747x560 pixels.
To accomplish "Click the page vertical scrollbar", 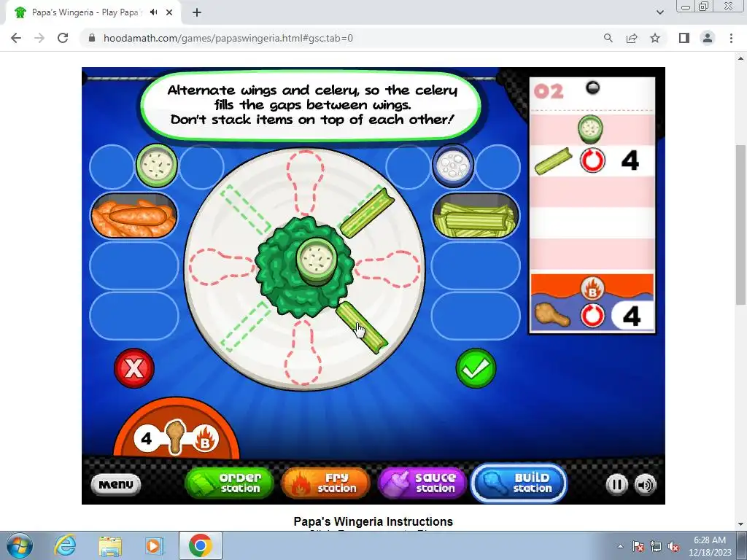I will tap(740, 225).
